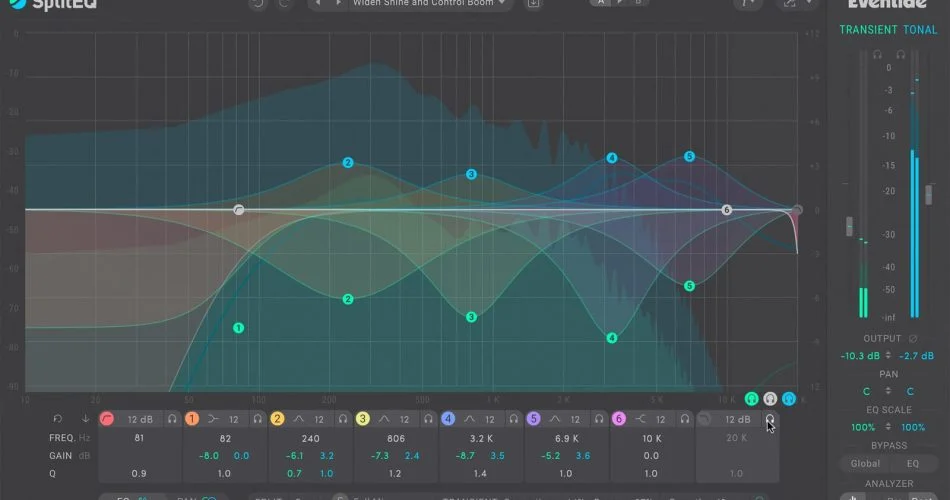950x500 pixels.
Task: Solo tonal output via meter headphone icon
Action: 901,55
